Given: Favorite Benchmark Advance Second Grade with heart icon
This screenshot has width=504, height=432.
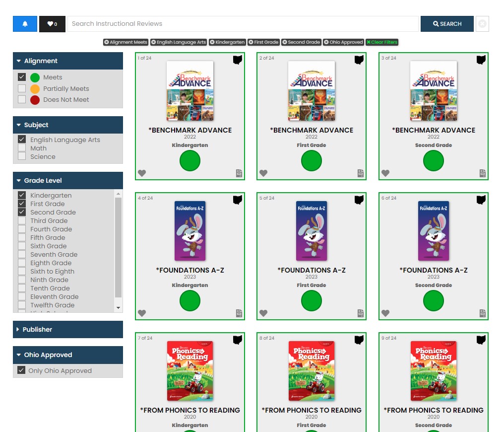Looking at the screenshot, I should coord(385,173).
